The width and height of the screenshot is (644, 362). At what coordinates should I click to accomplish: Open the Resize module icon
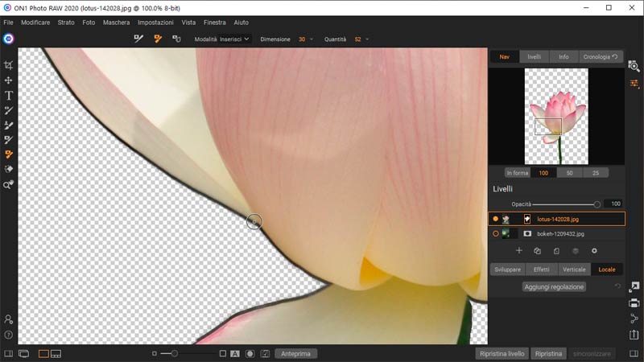click(634, 287)
